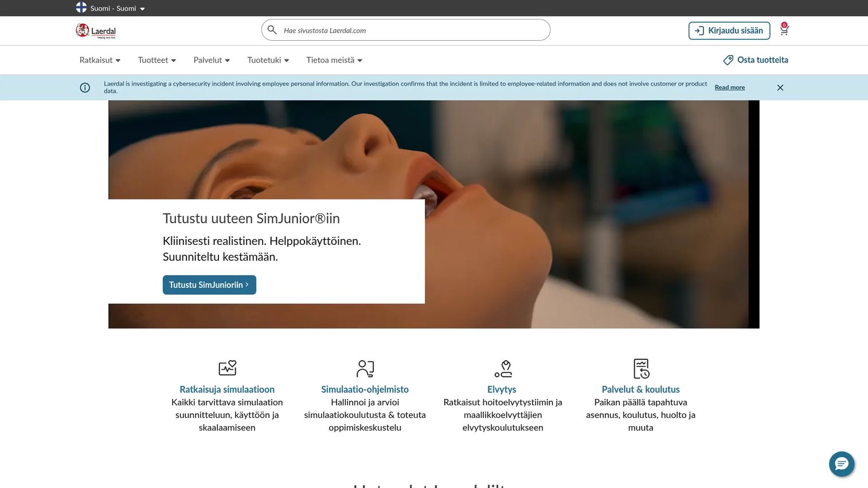Click the Kirjaudu sisään button
Screen dimensions: 868x488
coord(729,30)
